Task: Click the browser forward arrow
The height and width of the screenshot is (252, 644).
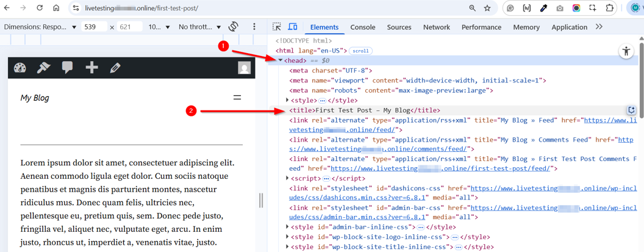Action: click(23, 8)
